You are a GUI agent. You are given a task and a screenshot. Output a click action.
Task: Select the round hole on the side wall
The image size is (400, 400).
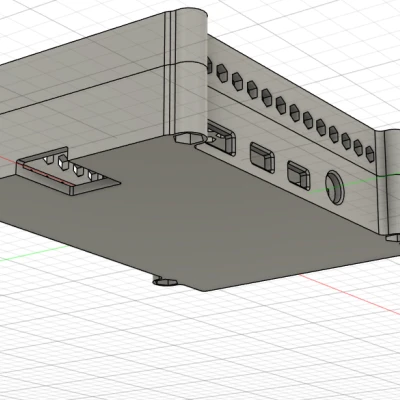coord(334,187)
